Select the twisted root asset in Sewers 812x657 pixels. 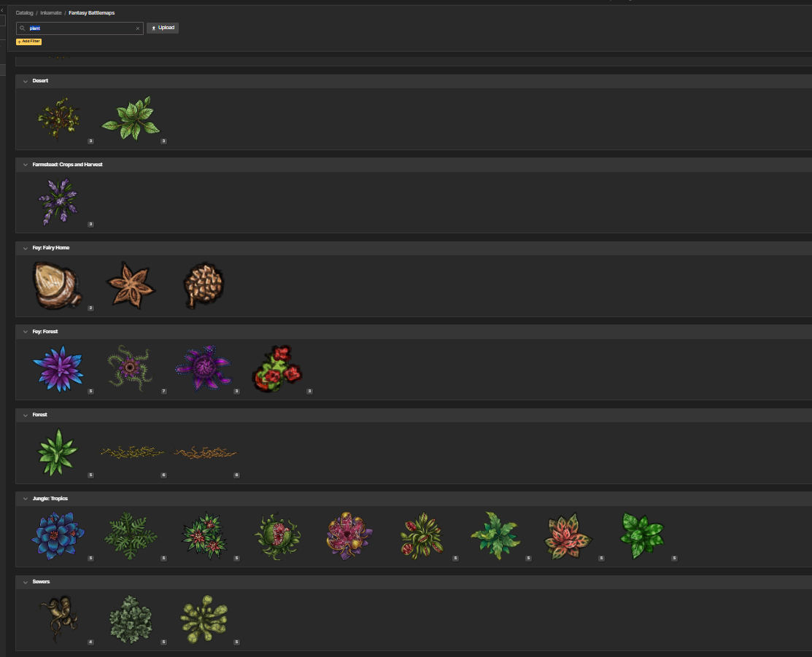click(60, 619)
